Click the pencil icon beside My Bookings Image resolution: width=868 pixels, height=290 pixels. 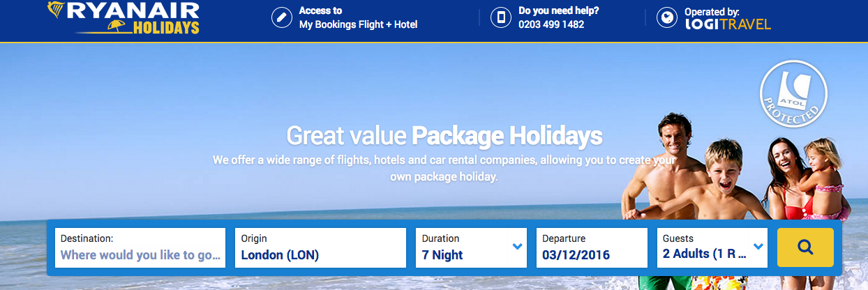[x=282, y=17]
